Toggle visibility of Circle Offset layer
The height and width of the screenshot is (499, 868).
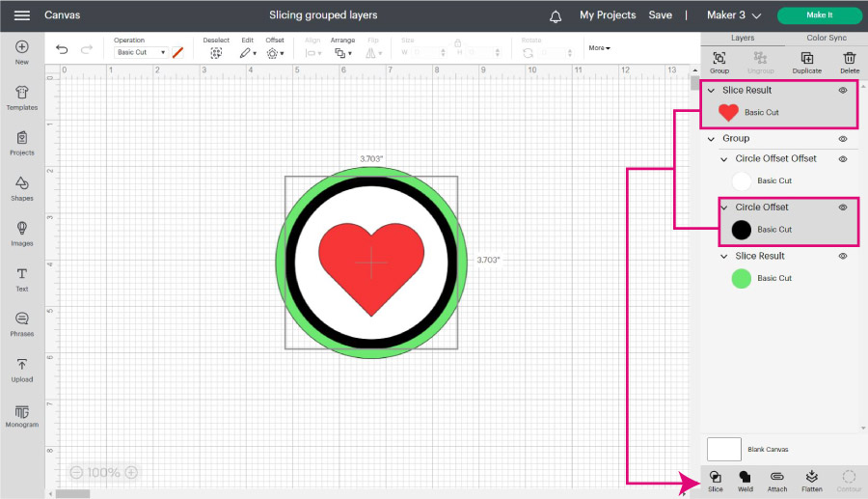click(x=843, y=208)
